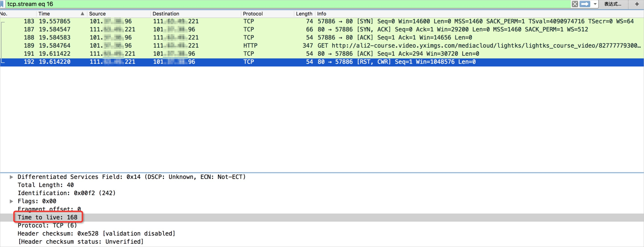Click the Time column sort arrow
Screen dimensions: 644x247
tap(82, 14)
